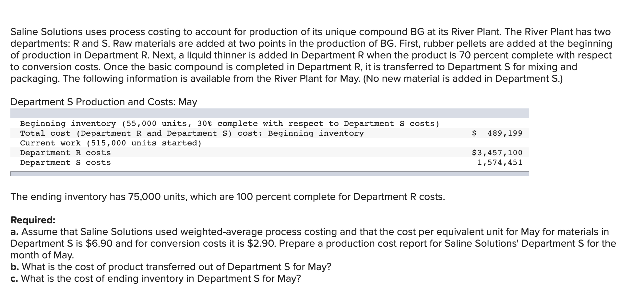Select the 'Required:' bold heading

(33, 220)
